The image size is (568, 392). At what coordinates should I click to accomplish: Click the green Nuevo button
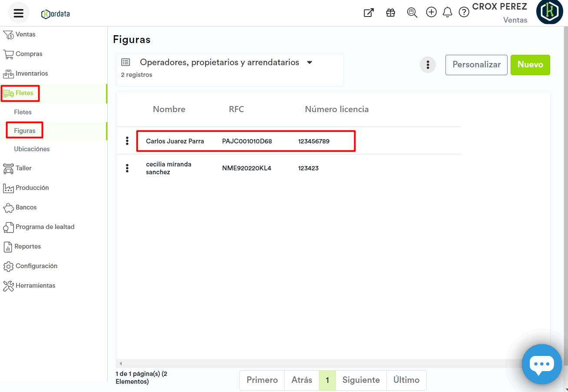(x=530, y=65)
